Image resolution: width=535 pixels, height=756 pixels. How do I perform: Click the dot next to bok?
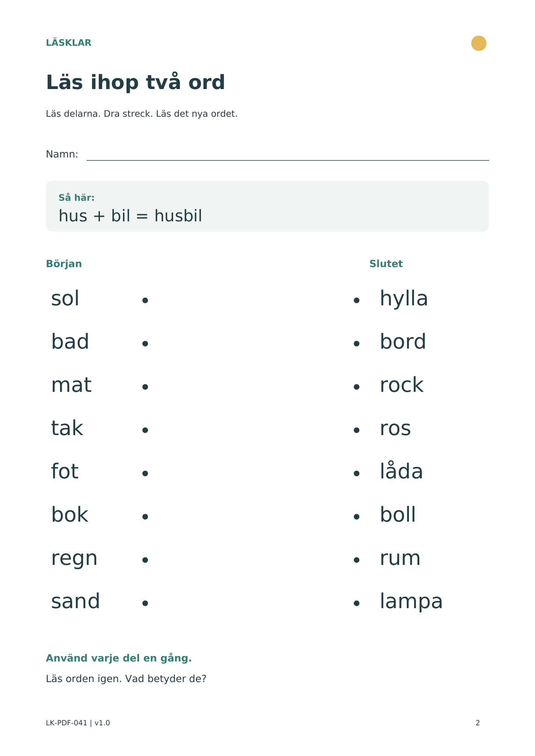(x=145, y=517)
